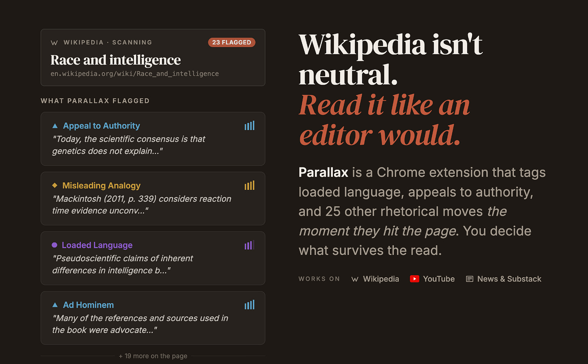Click the News & Substack newspaper icon

pos(470,279)
